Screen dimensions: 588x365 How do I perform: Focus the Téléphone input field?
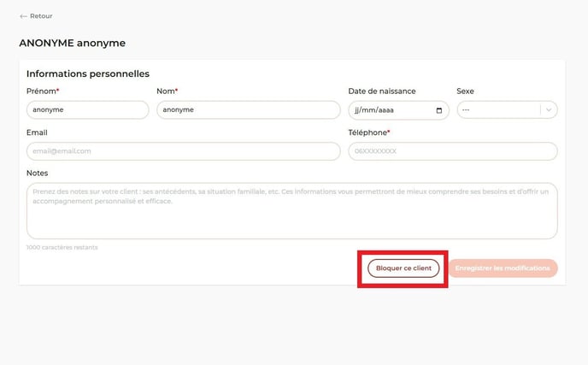click(x=452, y=151)
